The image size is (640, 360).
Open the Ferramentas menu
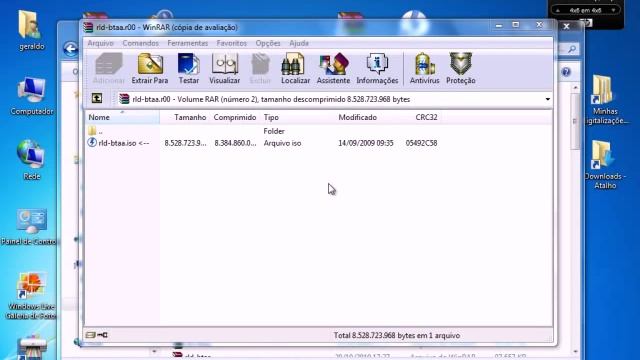[187, 43]
